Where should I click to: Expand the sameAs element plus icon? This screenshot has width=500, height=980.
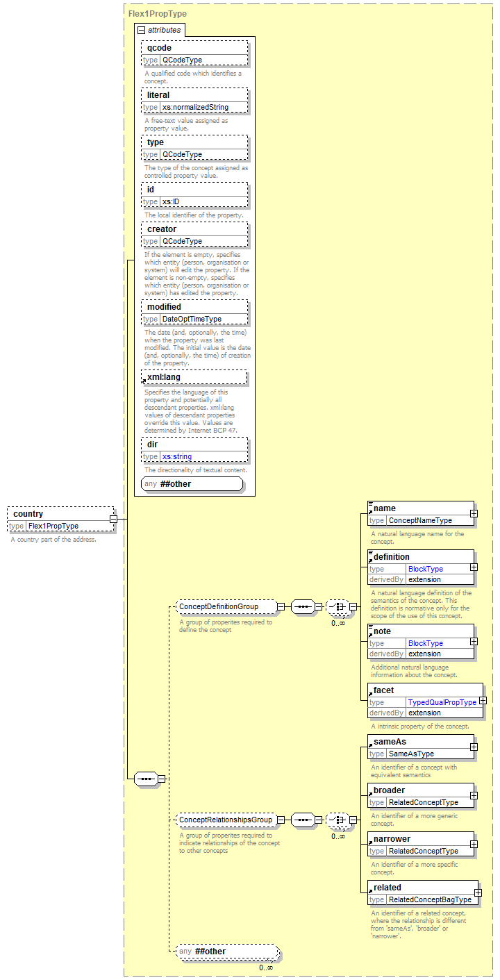(474, 747)
